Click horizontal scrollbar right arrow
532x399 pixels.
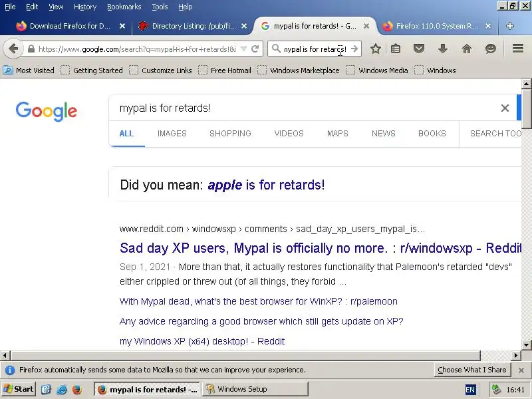pyautogui.click(x=516, y=356)
